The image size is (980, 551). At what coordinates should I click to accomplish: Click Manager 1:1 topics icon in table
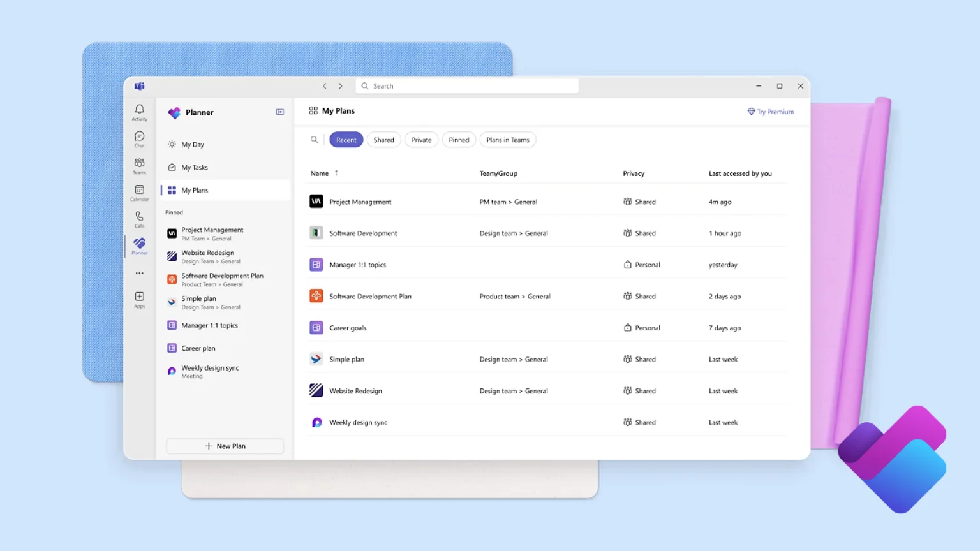click(316, 265)
